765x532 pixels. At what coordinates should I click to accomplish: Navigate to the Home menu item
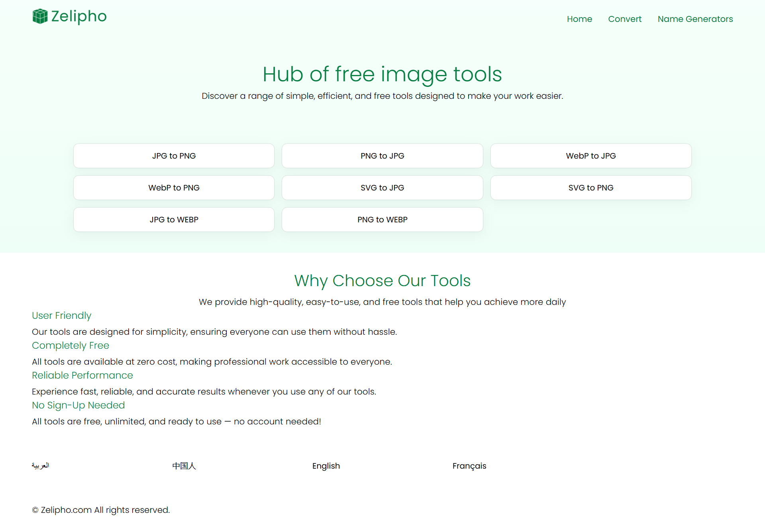(x=579, y=19)
